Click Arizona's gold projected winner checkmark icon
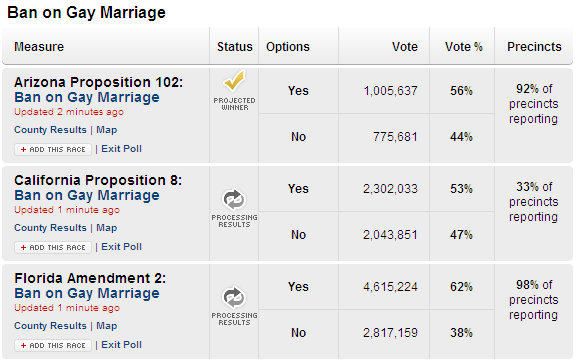Screen dimensions: 576x362 pos(234,80)
